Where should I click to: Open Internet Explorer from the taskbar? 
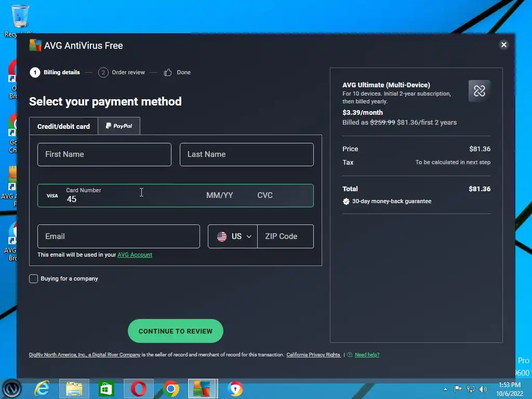[43, 389]
